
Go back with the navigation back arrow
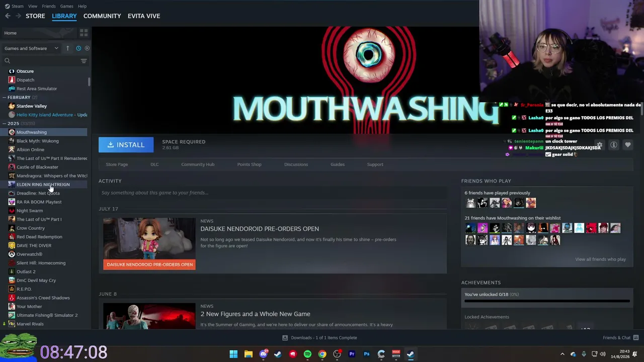8,16
